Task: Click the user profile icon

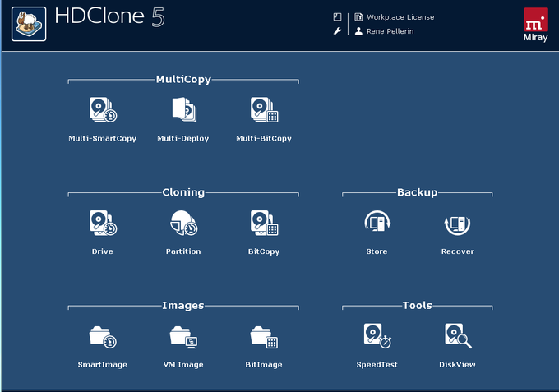Action: point(358,31)
